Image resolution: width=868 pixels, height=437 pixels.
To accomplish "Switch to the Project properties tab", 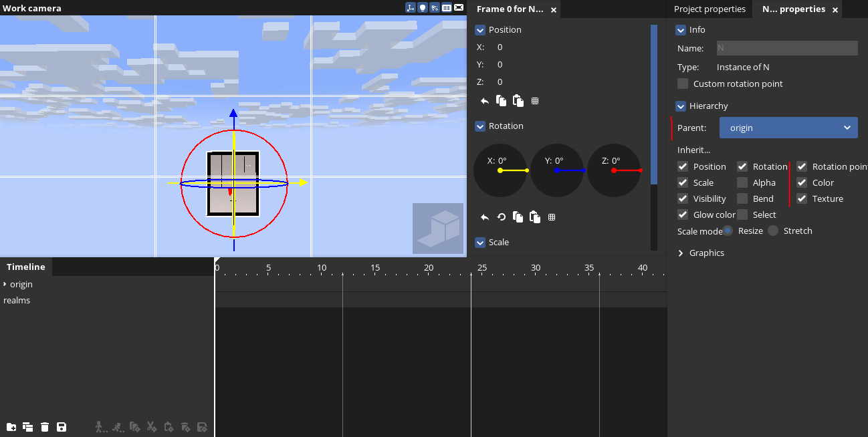I will coord(710,9).
